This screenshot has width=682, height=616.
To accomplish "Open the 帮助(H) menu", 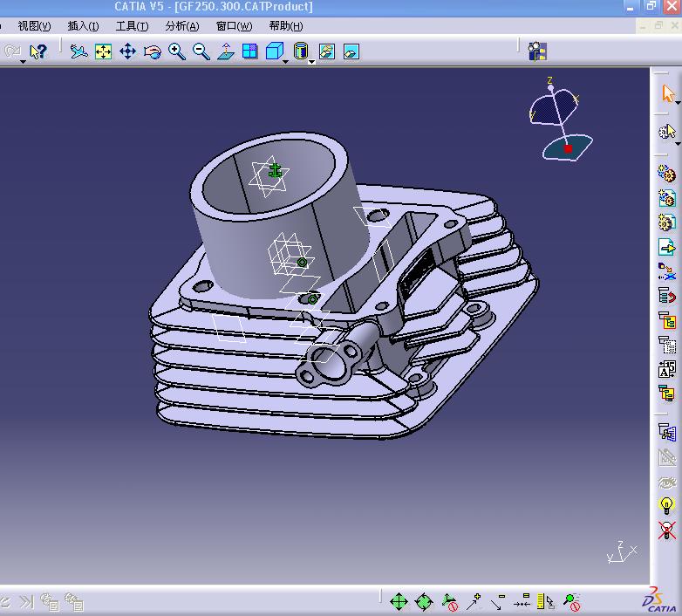I will (x=286, y=26).
